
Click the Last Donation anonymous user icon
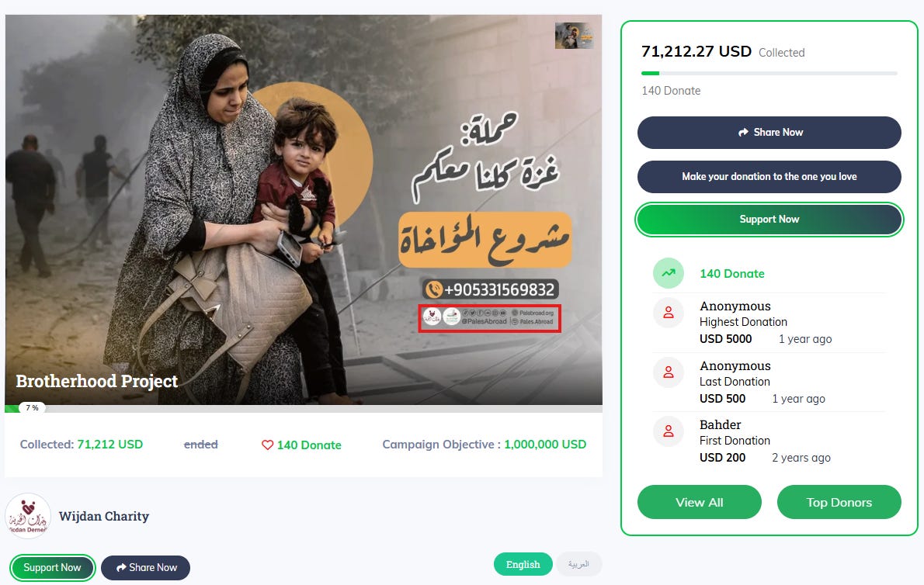click(x=669, y=372)
